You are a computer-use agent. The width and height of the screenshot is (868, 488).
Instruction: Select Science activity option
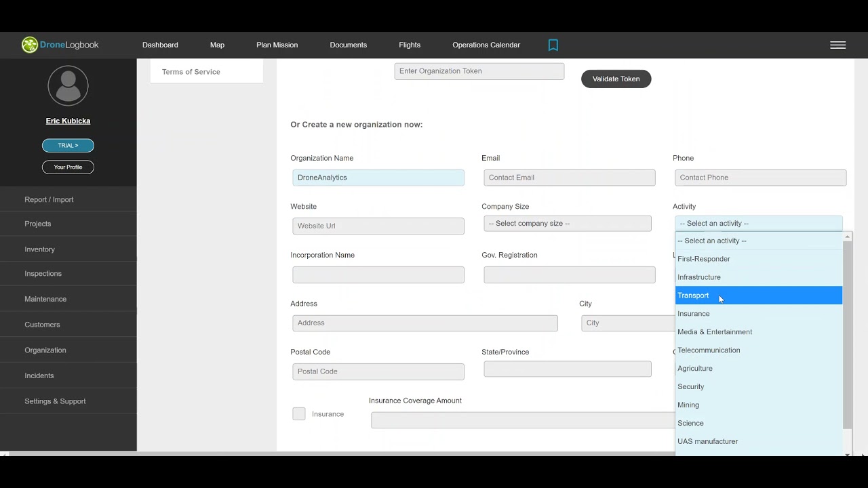(x=759, y=424)
